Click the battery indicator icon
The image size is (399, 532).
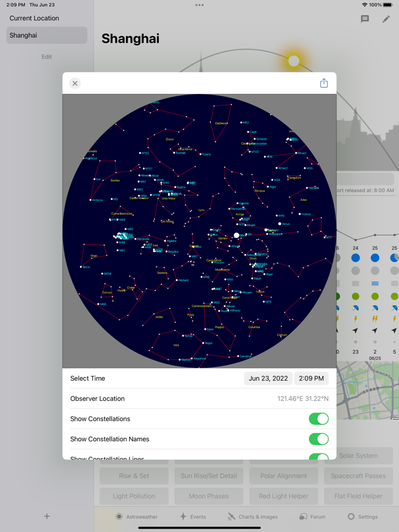click(x=388, y=5)
